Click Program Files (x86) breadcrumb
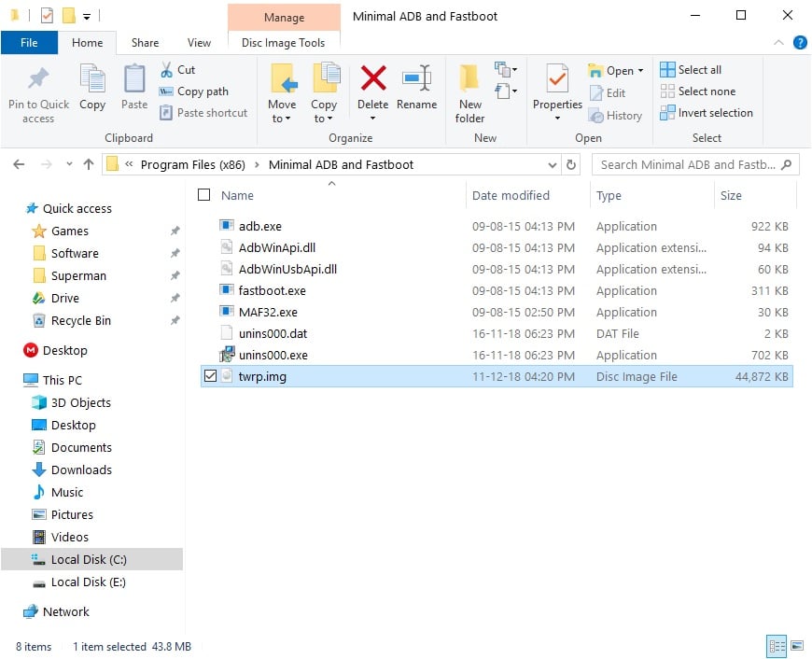Image resolution: width=812 pixels, height=659 pixels. click(192, 164)
